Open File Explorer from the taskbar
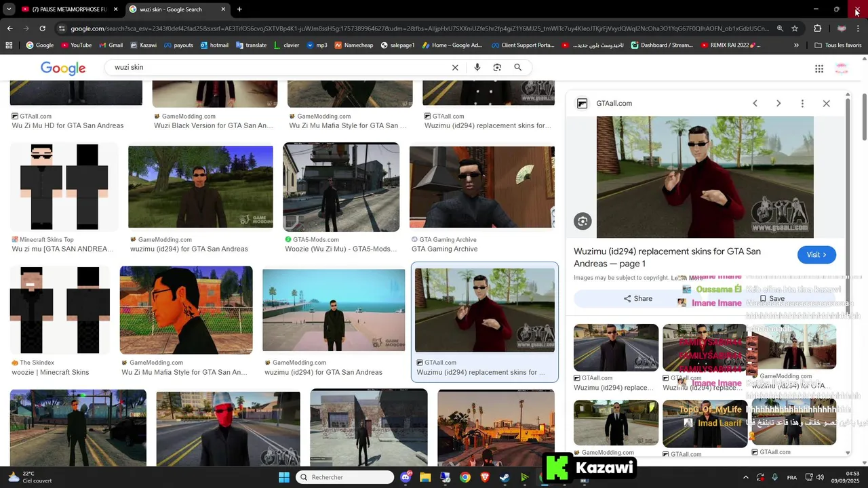 click(425, 477)
